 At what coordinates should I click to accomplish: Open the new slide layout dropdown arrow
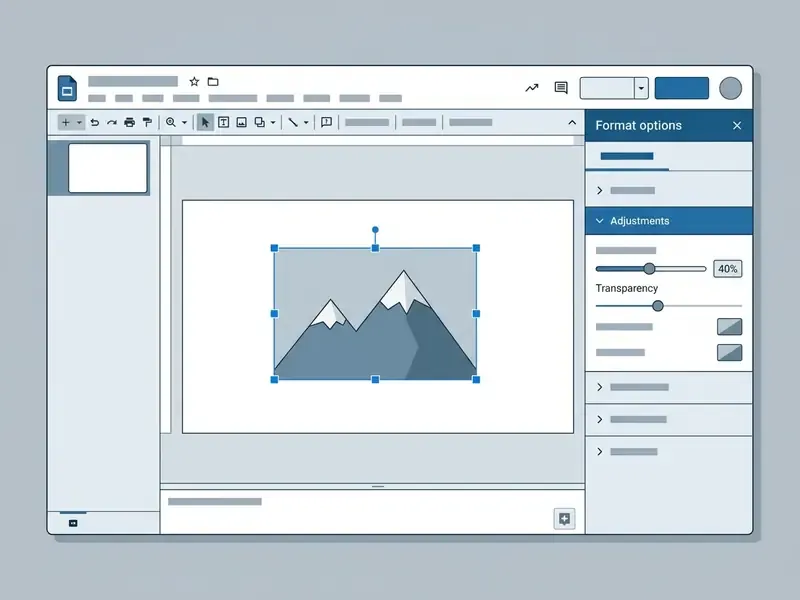[79, 122]
